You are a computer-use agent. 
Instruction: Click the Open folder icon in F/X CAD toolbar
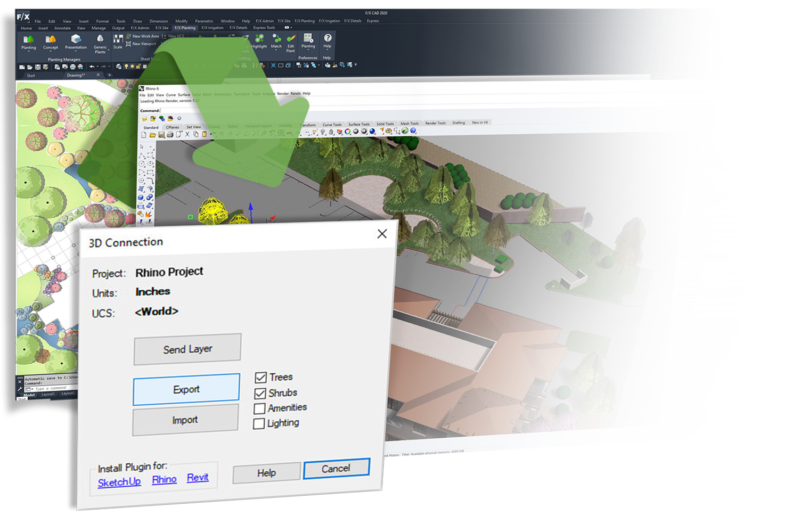click(30, 67)
